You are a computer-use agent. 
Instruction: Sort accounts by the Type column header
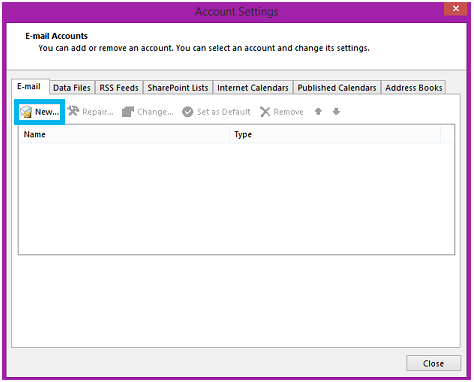[x=335, y=134]
